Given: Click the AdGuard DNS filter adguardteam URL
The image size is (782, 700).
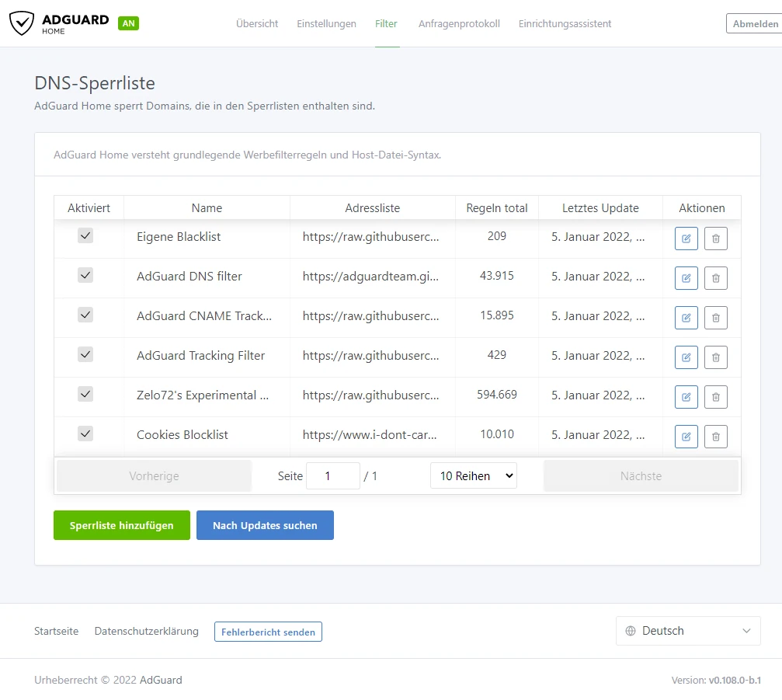Looking at the screenshot, I should tap(370, 276).
